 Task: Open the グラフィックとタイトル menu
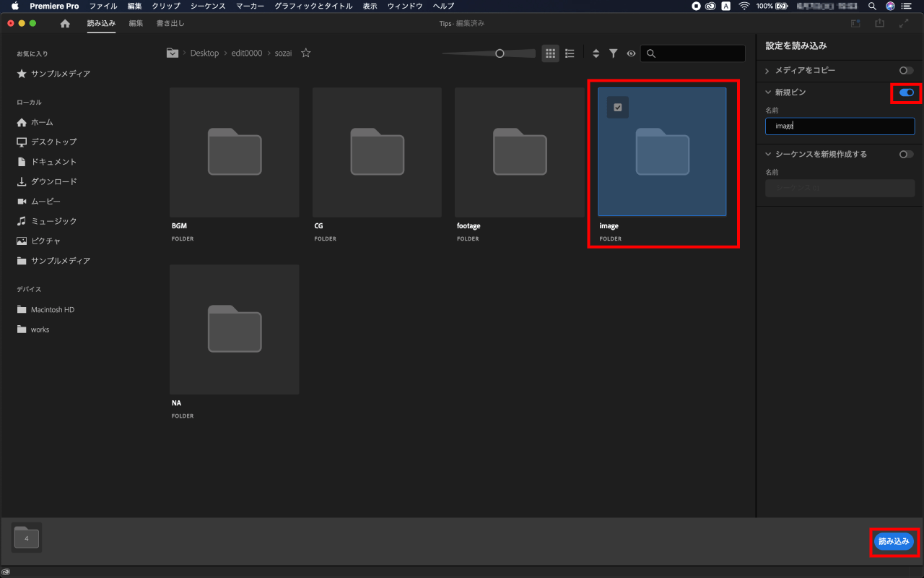pyautogui.click(x=313, y=6)
